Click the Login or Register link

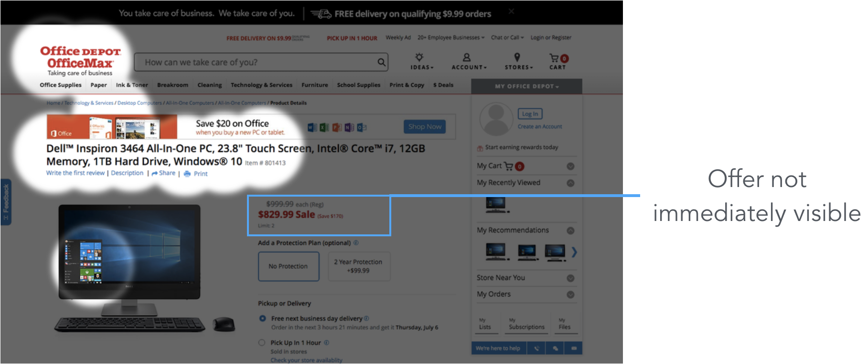[x=551, y=37]
